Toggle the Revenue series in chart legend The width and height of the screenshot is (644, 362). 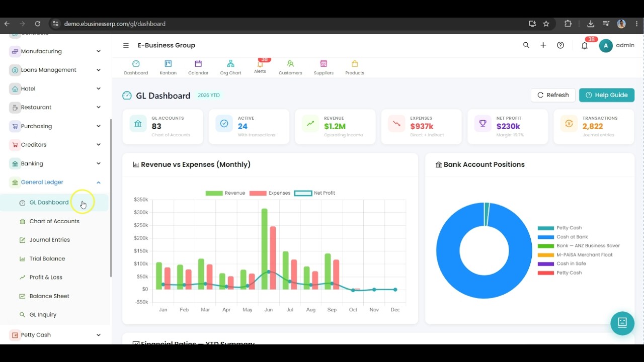pyautogui.click(x=225, y=193)
